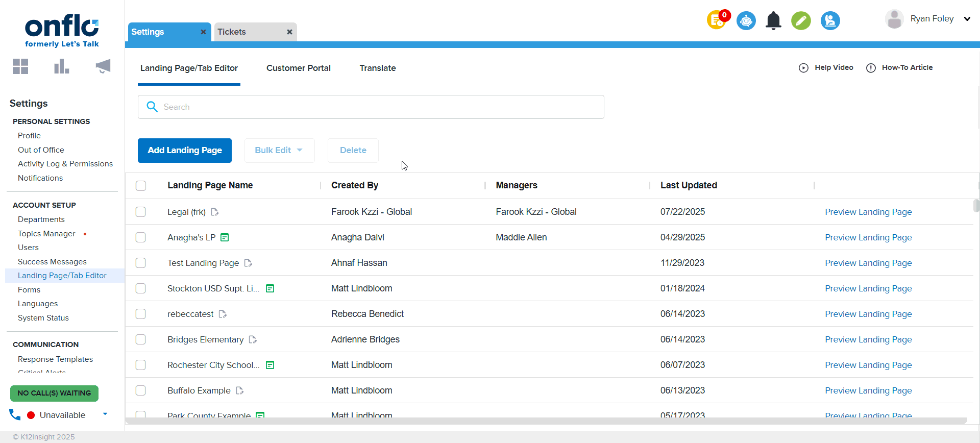980x443 pixels.
Task: Click the yellow ticket counter icon
Action: coord(717,21)
